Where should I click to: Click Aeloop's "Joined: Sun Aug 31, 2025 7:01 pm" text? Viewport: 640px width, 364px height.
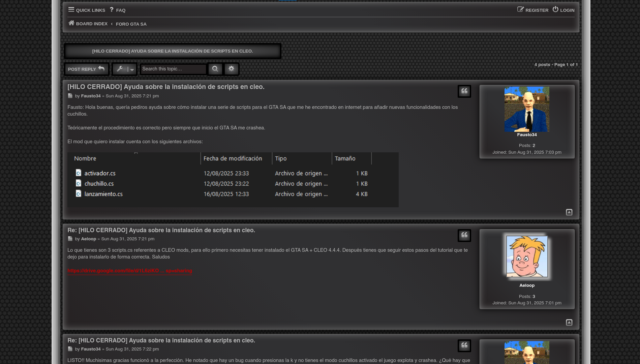tap(527, 303)
